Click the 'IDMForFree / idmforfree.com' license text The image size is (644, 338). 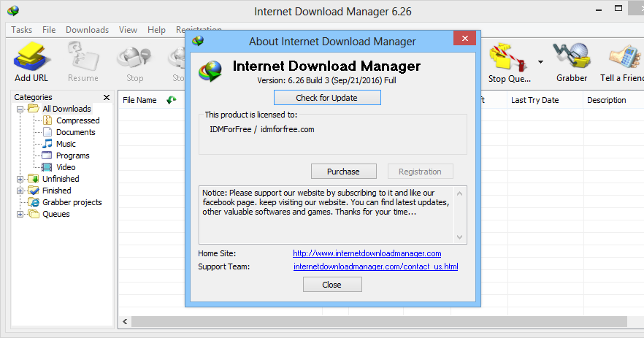point(262,129)
